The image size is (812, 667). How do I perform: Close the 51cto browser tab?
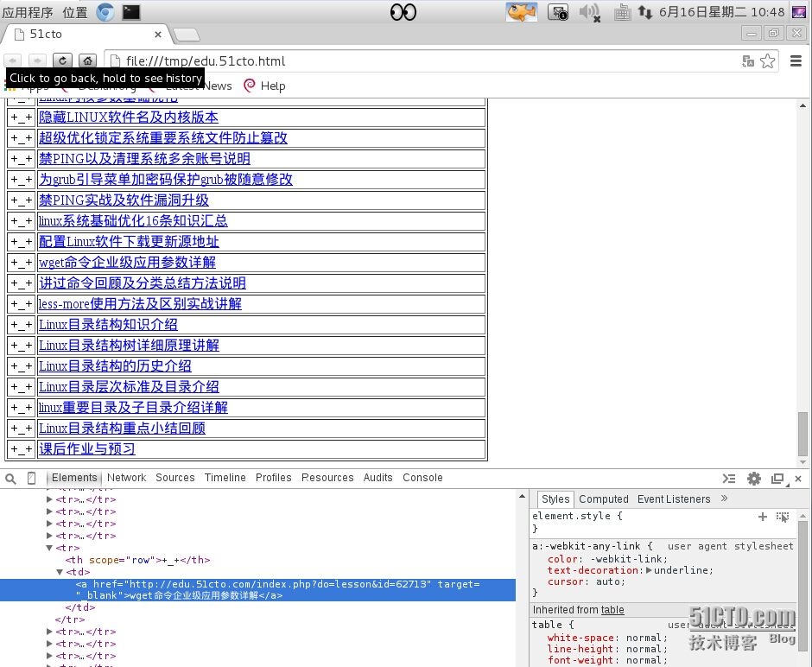158,35
